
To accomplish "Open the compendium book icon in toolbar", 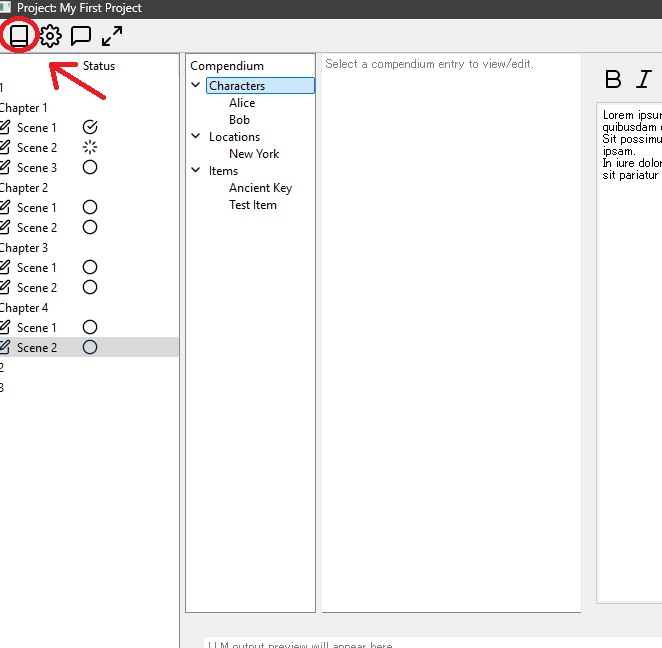I will 18,36.
